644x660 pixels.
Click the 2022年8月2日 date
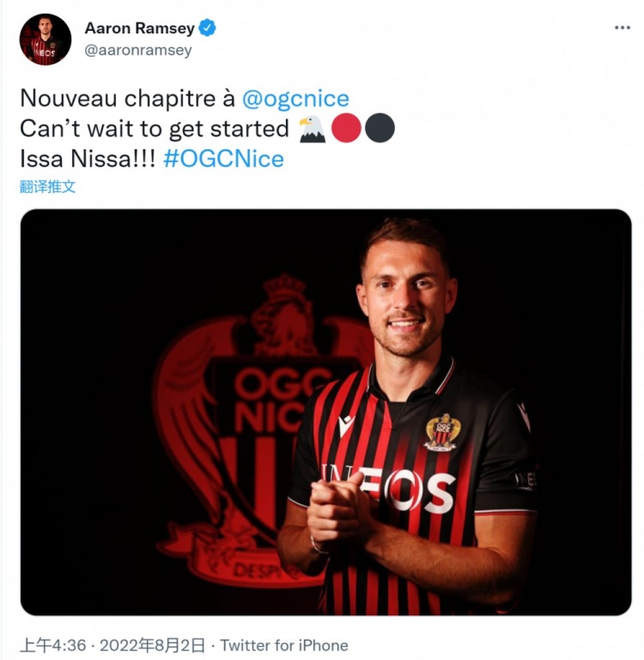(153, 645)
